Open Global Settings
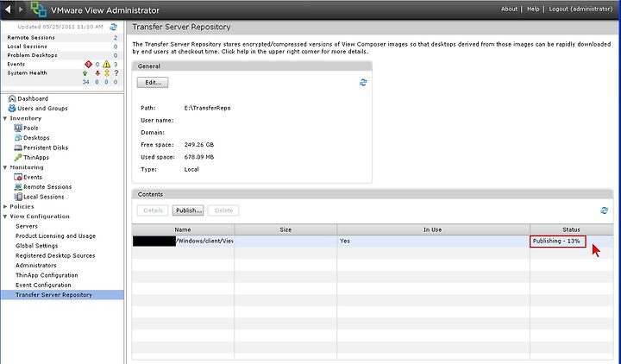 (x=36, y=246)
